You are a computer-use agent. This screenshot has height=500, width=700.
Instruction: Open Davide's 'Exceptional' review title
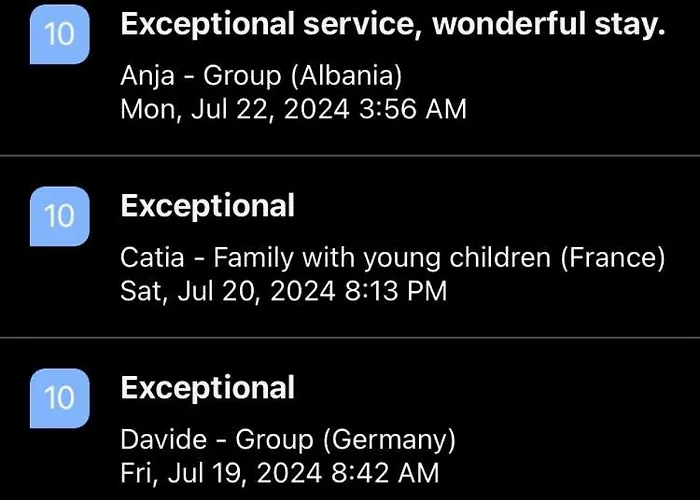[208, 388]
